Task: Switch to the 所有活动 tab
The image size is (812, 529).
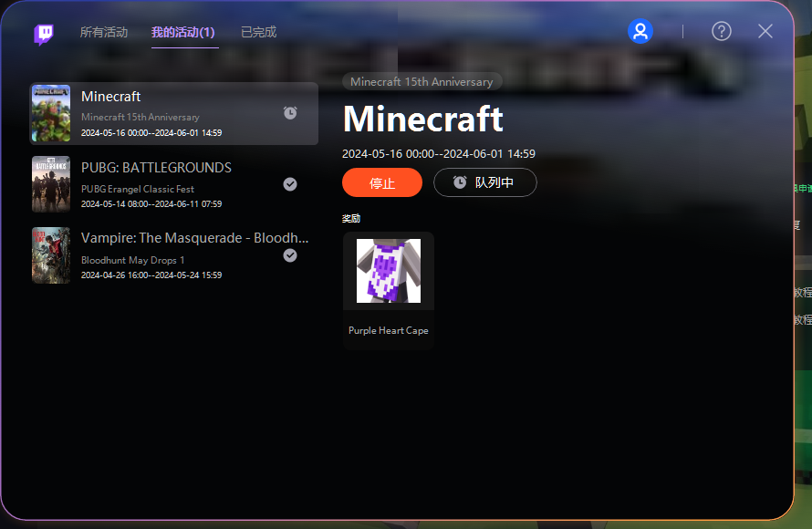Action: (x=104, y=32)
